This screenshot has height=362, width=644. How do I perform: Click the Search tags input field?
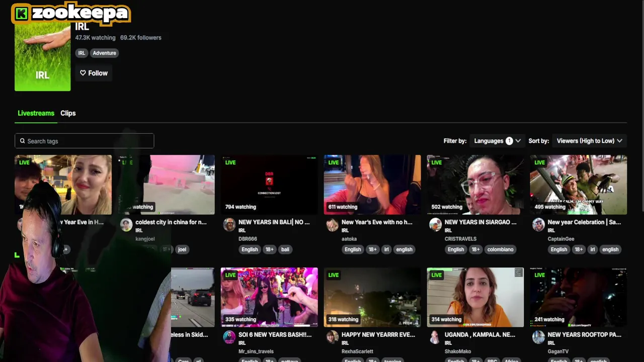(x=84, y=141)
